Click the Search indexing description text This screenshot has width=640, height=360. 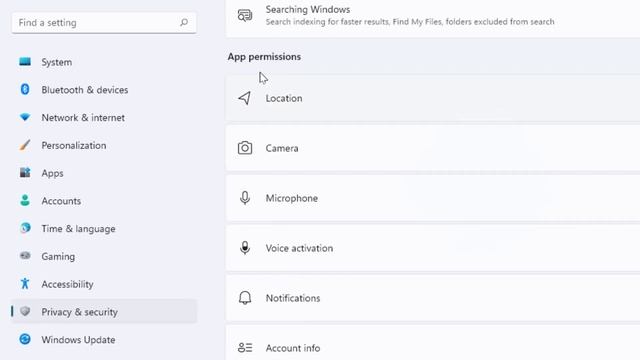point(410,22)
